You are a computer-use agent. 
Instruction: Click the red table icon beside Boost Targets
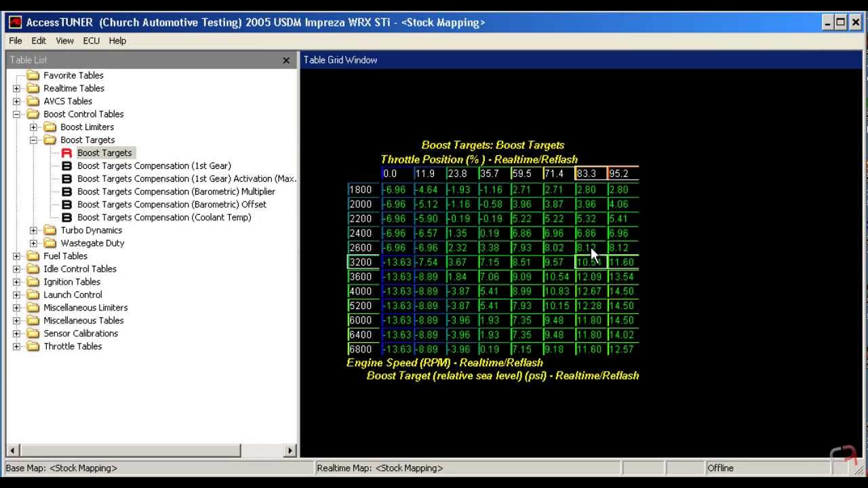[x=66, y=153]
